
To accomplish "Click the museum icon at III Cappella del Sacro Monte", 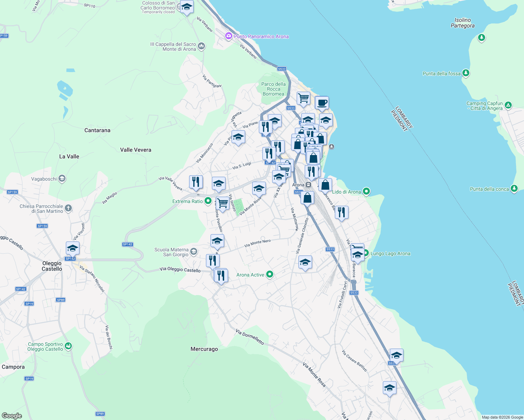I will pyautogui.click(x=201, y=45).
